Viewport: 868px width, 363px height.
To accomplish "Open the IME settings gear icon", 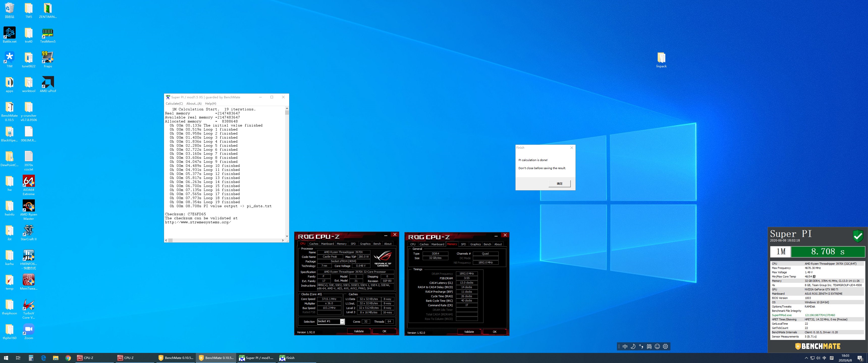I will point(665,346).
